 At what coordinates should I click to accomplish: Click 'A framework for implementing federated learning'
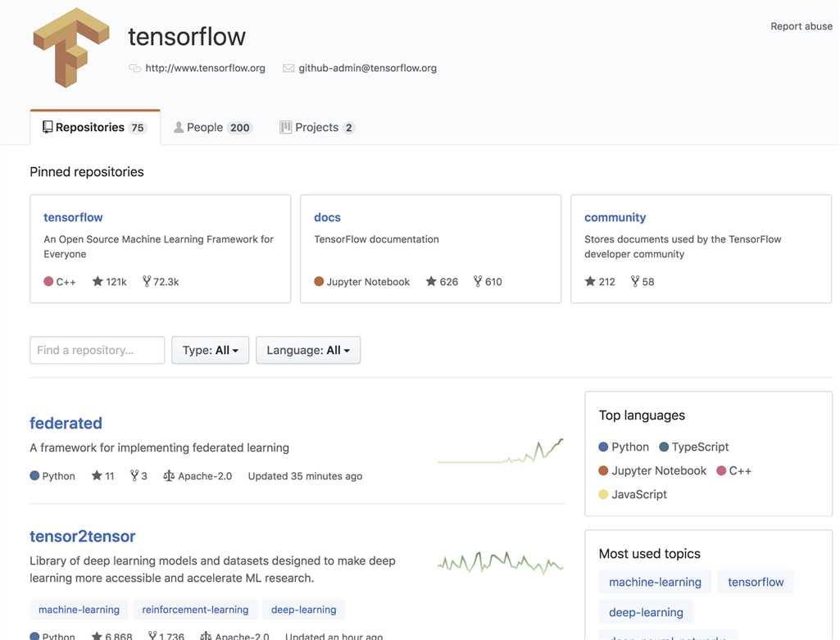click(x=159, y=447)
